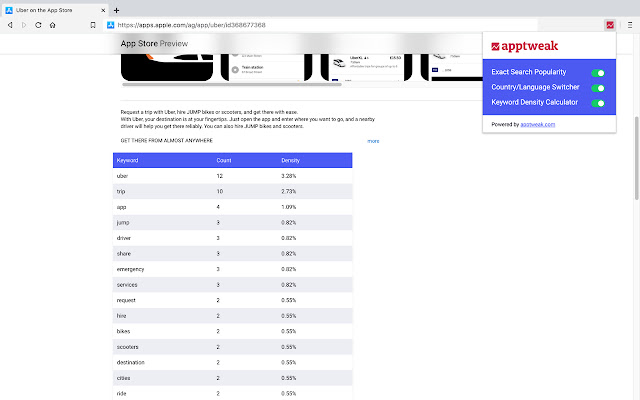Click the 1.09% density value
This screenshot has height=400, width=640.
pyautogui.click(x=289, y=207)
